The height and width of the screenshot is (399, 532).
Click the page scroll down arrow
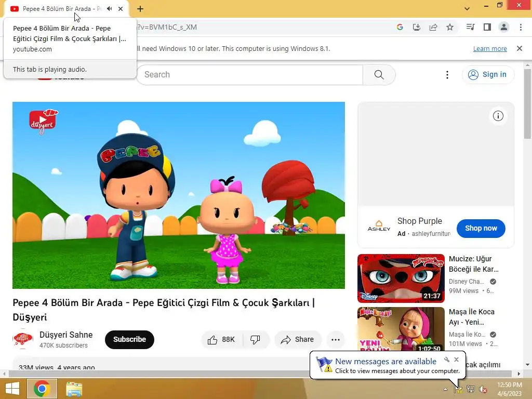click(527, 365)
